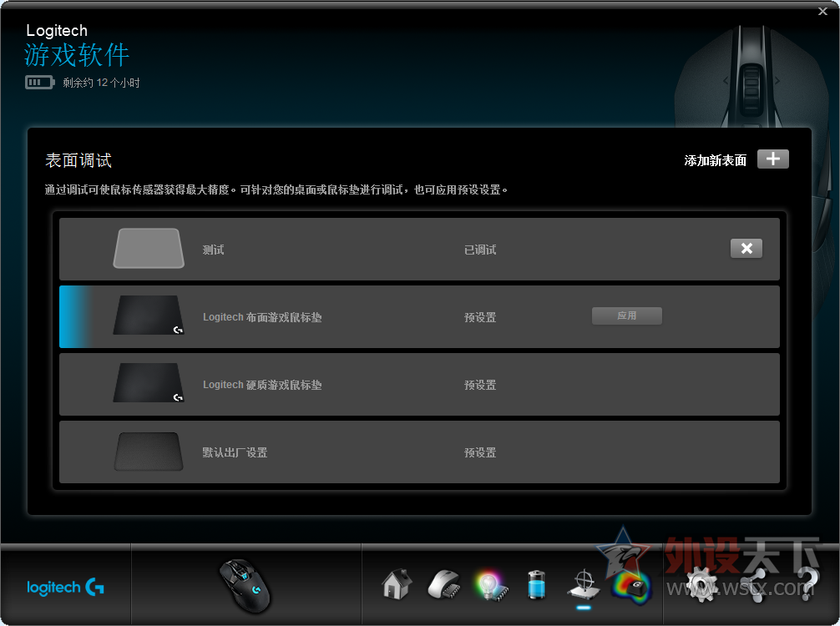The height and width of the screenshot is (626, 840).
Task: Open the settings gear icon
Action: point(700,583)
